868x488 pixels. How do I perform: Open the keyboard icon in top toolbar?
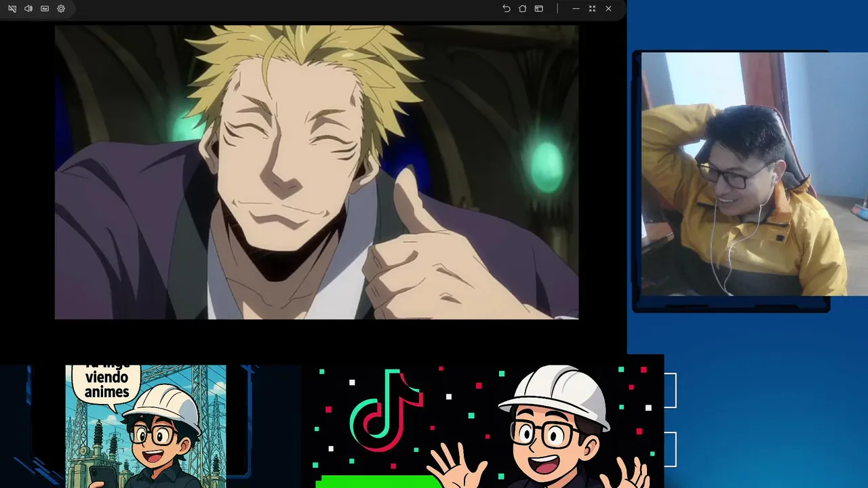45,9
